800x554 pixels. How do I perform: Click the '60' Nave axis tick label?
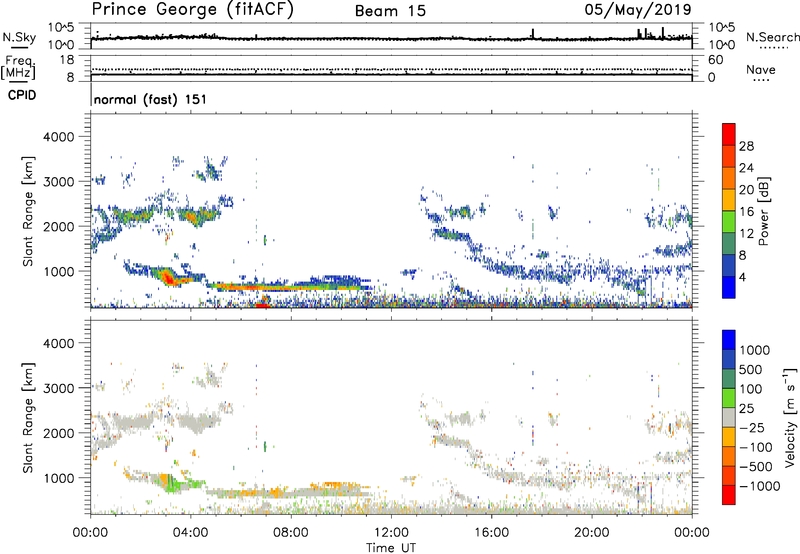715,60
